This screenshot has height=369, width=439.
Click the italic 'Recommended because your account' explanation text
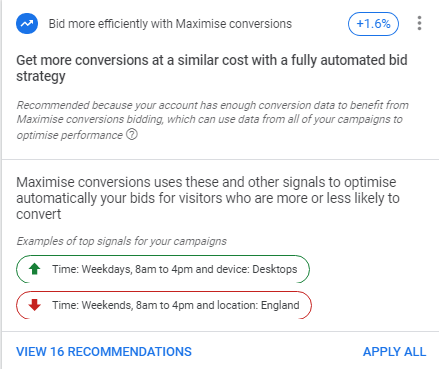pyautogui.click(x=213, y=120)
